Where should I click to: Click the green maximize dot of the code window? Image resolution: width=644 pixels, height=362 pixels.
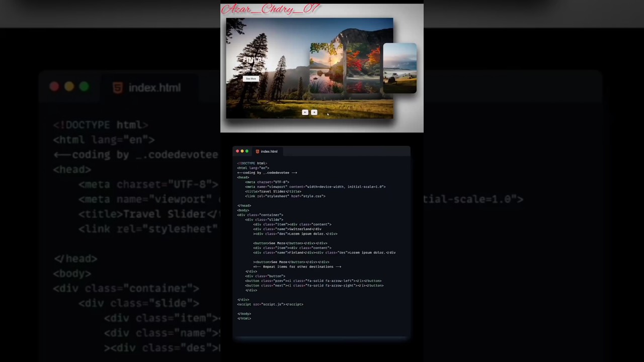247,151
